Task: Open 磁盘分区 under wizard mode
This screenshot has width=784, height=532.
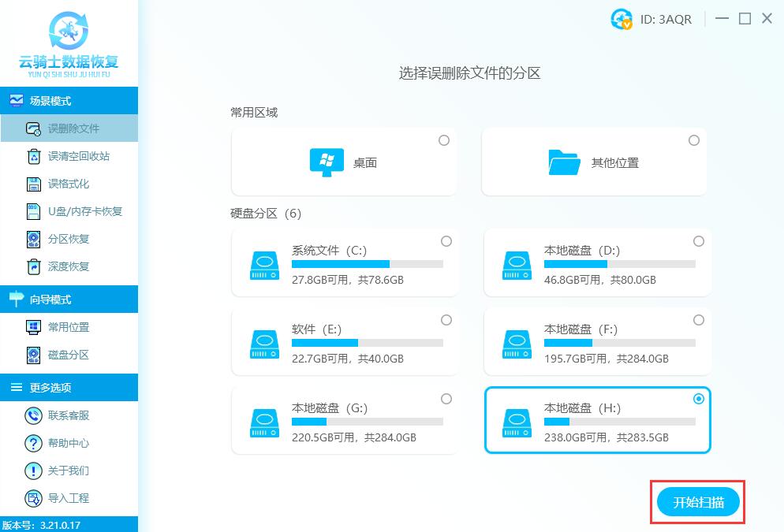Action: click(55, 355)
